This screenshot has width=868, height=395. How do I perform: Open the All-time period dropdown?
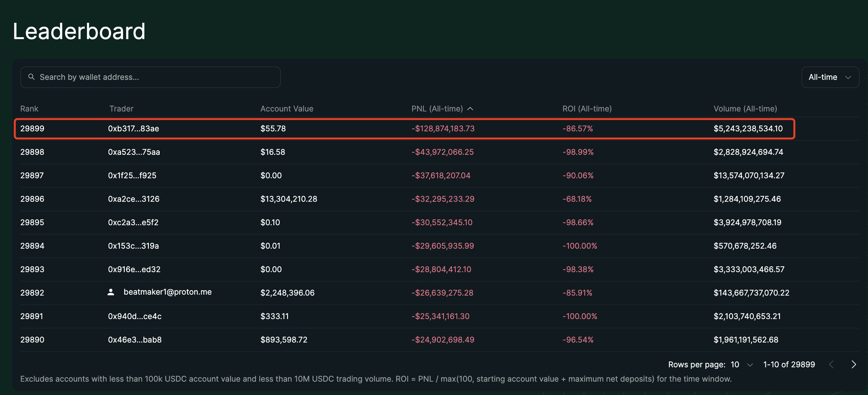830,77
